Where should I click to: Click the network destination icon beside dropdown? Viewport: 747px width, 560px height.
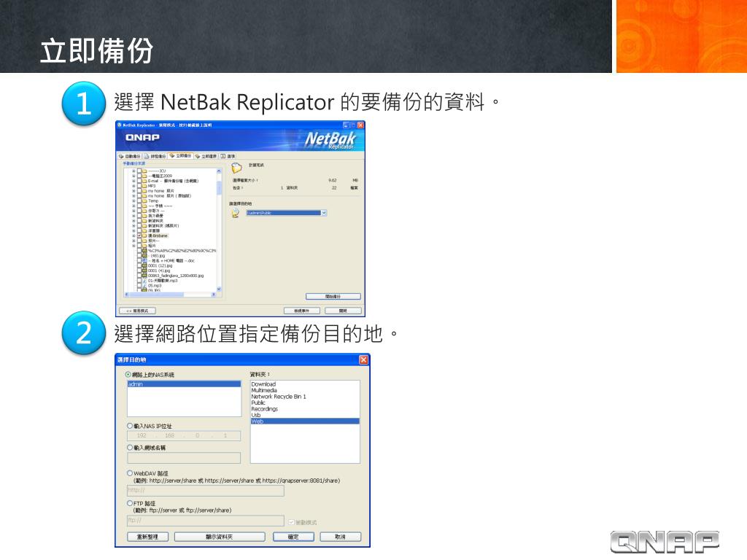[236, 213]
